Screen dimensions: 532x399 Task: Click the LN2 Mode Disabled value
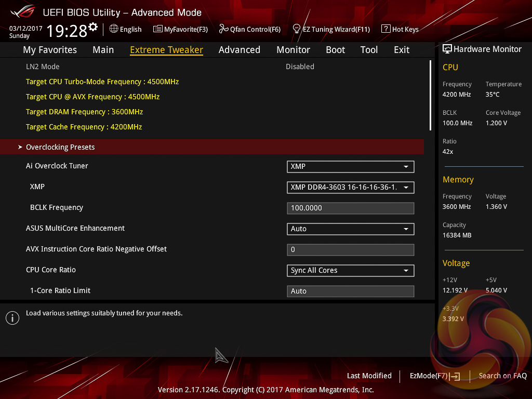[300, 66]
